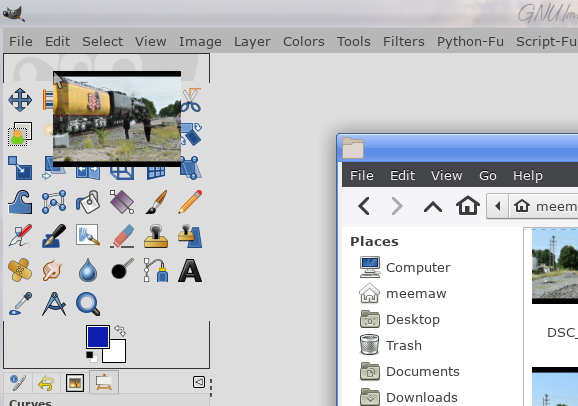Select the Ink tool

click(x=54, y=236)
